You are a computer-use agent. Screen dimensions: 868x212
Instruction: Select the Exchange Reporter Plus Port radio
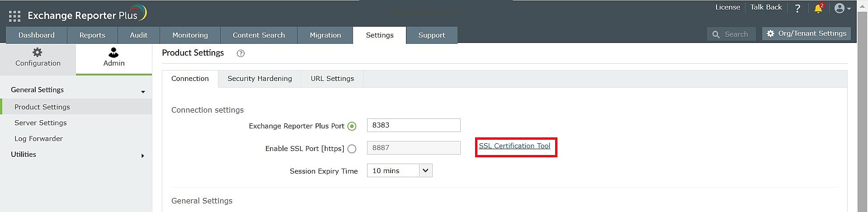pos(352,126)
